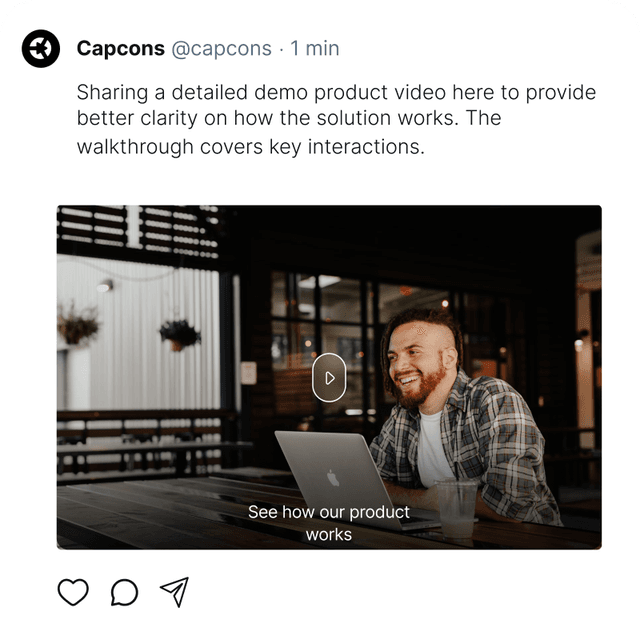Open the Capcons round profile avatar
Viewport: 640px width, 639px height.
tap(41, 49)
